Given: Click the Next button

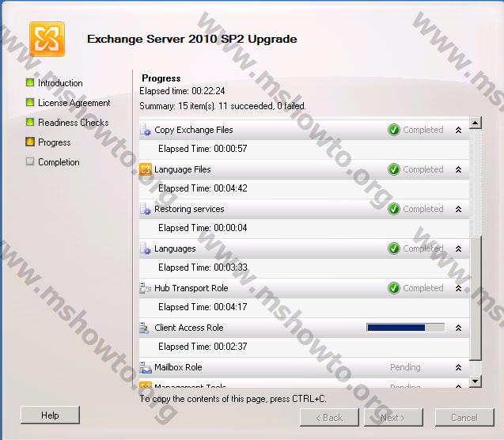Looking at the screenshot, I should [393, 418].
